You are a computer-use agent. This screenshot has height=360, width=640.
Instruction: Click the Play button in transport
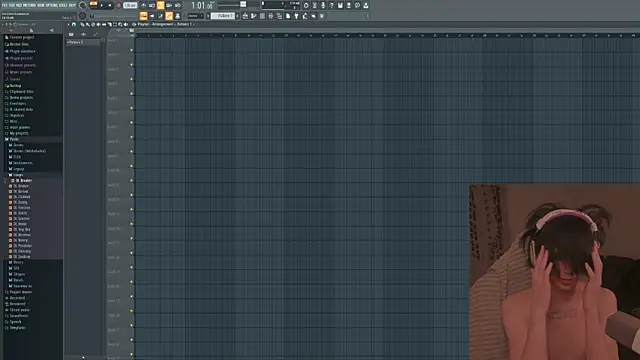coord(102,5)
